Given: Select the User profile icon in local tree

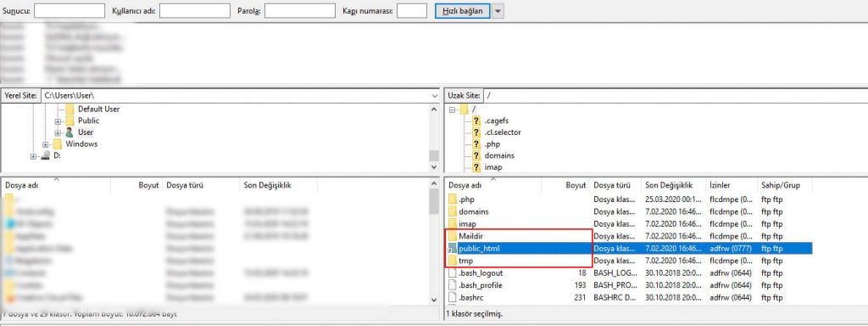Looking at the screenshot, I should point(70,132).
